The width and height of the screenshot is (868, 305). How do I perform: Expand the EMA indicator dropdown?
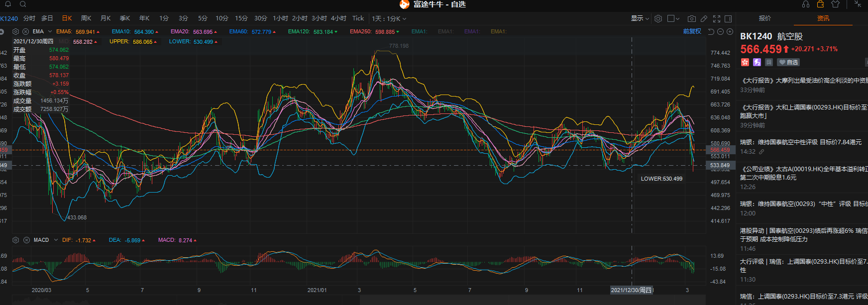click(x=50, y=31)
